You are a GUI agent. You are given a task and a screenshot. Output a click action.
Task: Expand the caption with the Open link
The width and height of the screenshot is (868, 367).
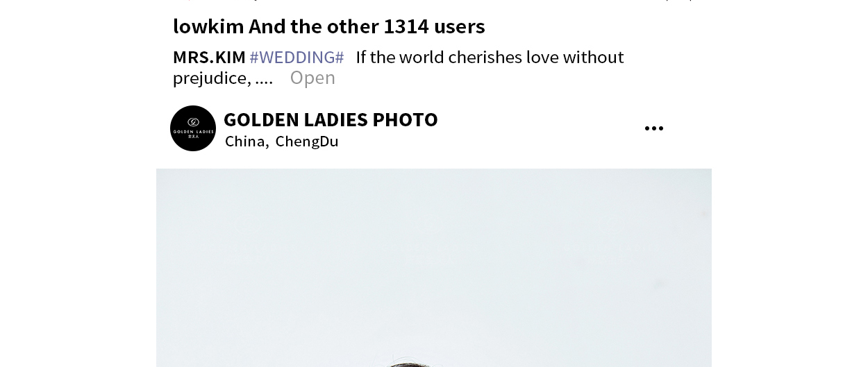(x=312, y=78)
